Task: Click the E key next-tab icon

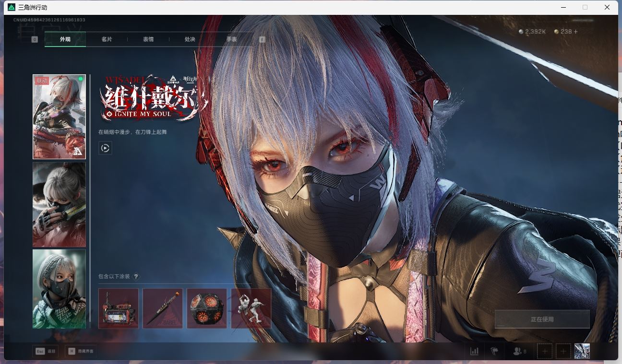Action: pyautogui.click(x=262, y=39)
